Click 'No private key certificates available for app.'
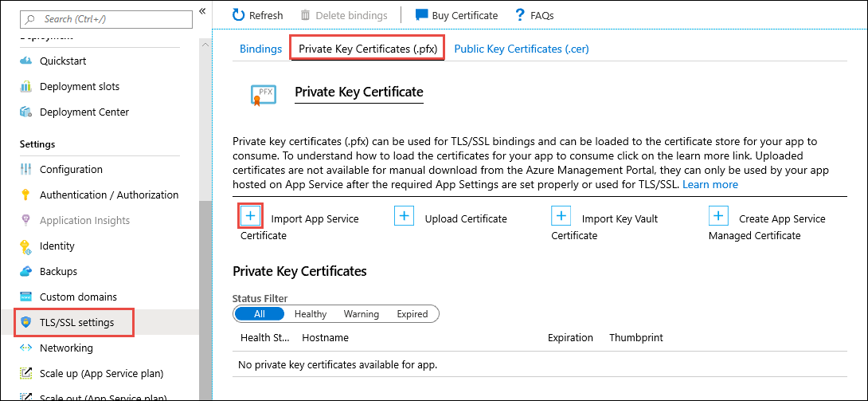The height and width of the screenshot is (401, 868). (338, 365)
